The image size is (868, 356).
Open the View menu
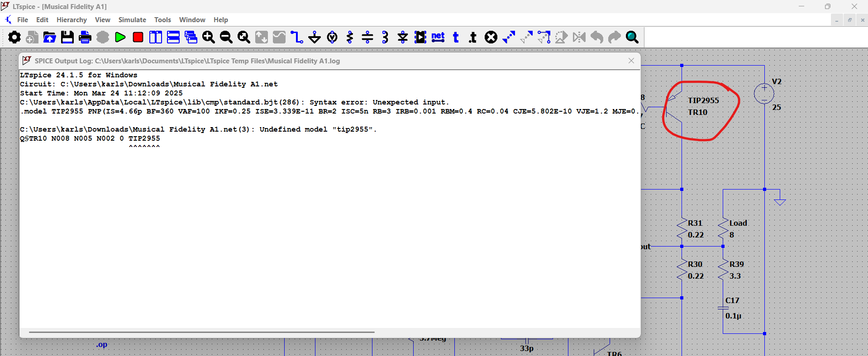pos(103,20)
